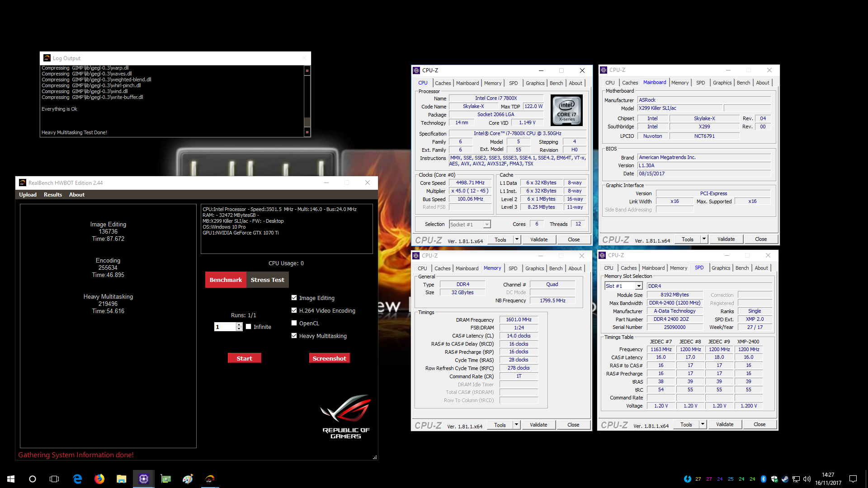Click the RealBench resize grip corner
868x488 pixels.
pyautogui.click(x=375, y=457)
